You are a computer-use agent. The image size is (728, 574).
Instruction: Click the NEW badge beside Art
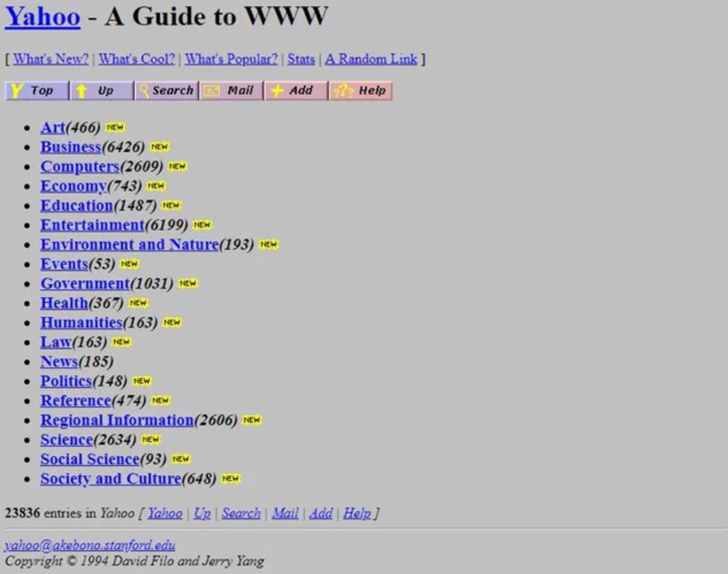tap(114, 127)
